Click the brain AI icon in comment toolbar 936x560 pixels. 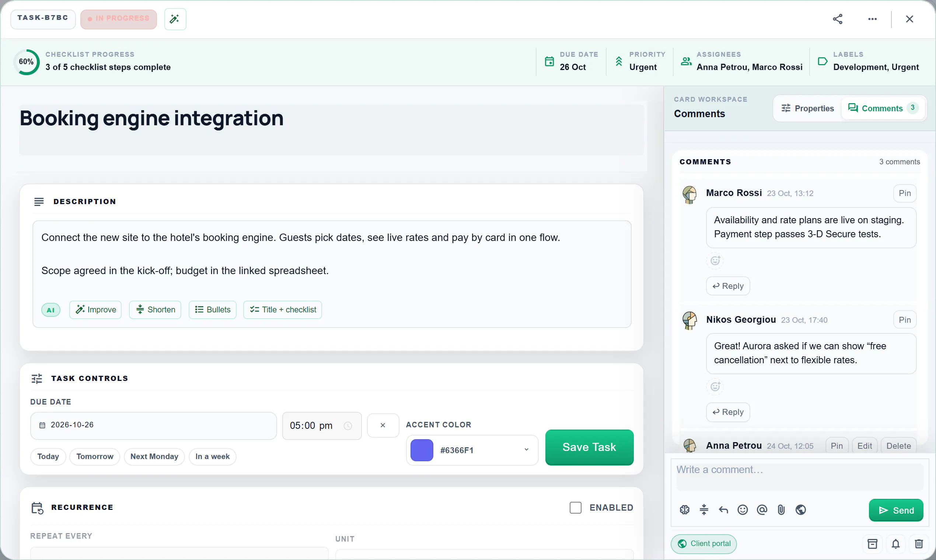pyautogui.click(x=685, y=510)
